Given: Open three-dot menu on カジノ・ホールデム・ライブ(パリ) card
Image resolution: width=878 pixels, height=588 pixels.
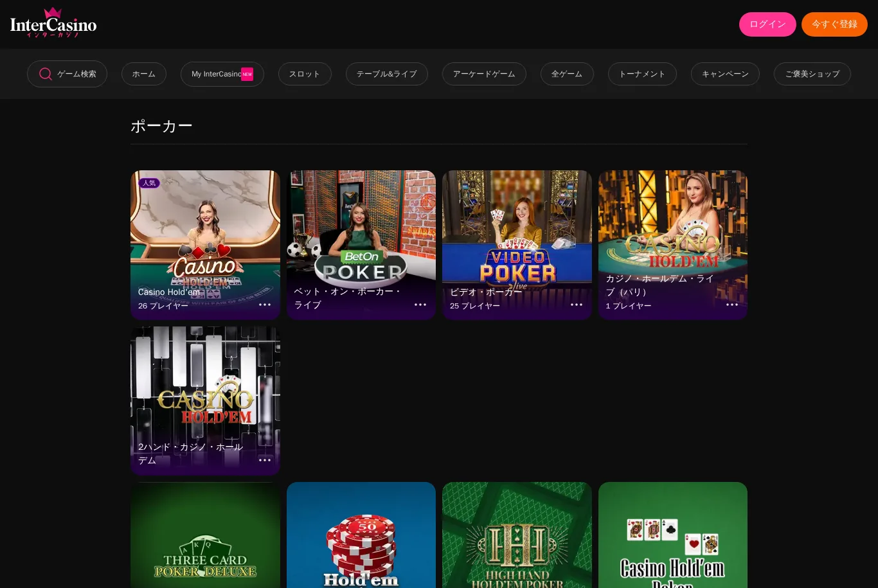Looking at the screenshot, I should [x=732, y=305].
